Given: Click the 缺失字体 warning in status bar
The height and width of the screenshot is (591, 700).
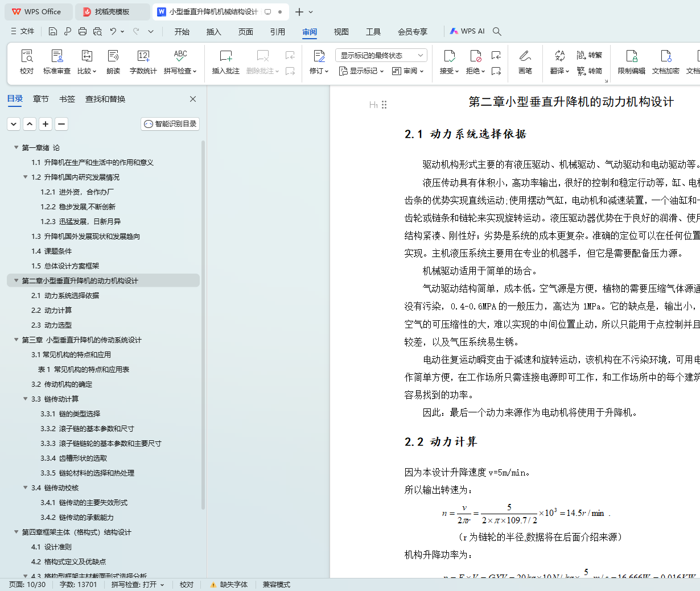Looking at the screenshot, I should pos(229,585).
